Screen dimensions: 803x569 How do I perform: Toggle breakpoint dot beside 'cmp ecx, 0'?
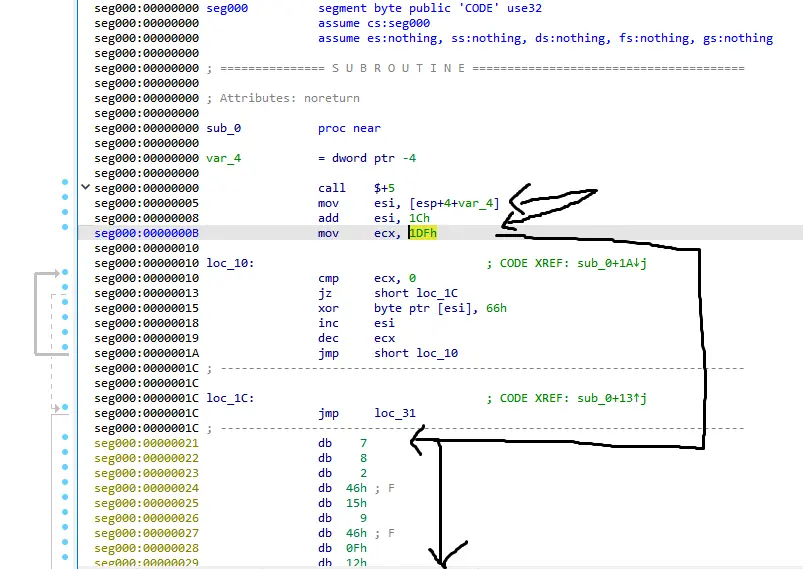(x=65, y=272)
